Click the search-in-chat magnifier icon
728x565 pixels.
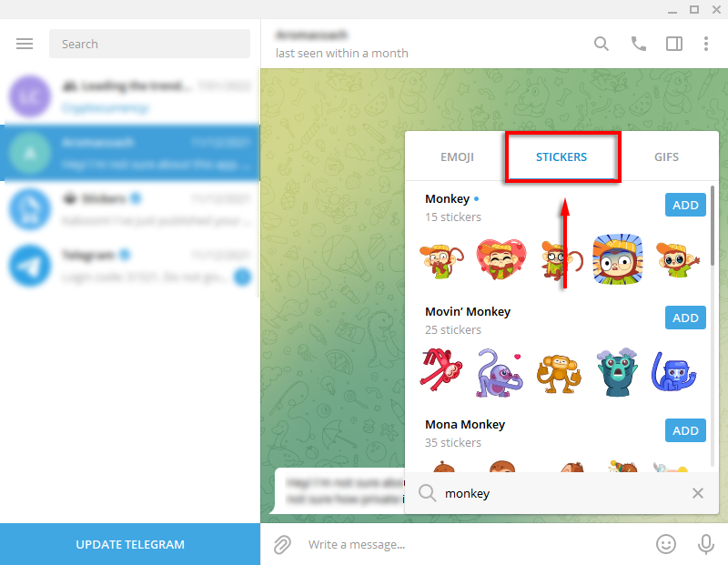(602, 44)
